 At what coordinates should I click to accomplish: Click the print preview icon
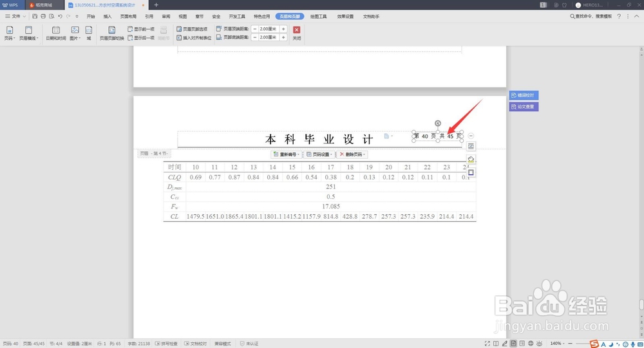tap(52, 17)
